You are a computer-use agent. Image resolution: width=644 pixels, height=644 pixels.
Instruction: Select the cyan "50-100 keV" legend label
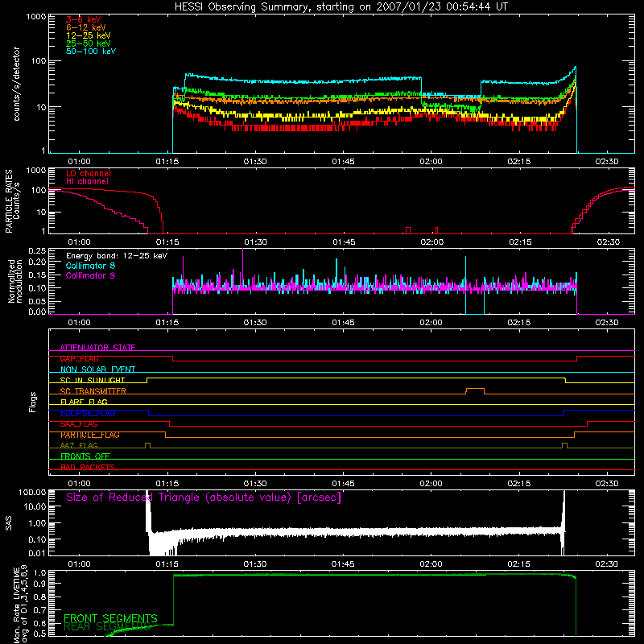pos(91,52)
